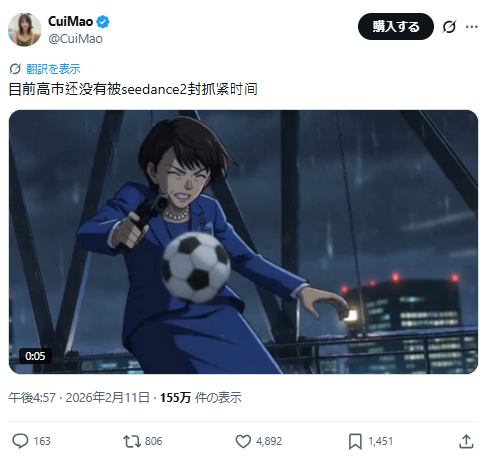
Task: Open CuiMao's profile avatar
Action: tap(25, 30)
